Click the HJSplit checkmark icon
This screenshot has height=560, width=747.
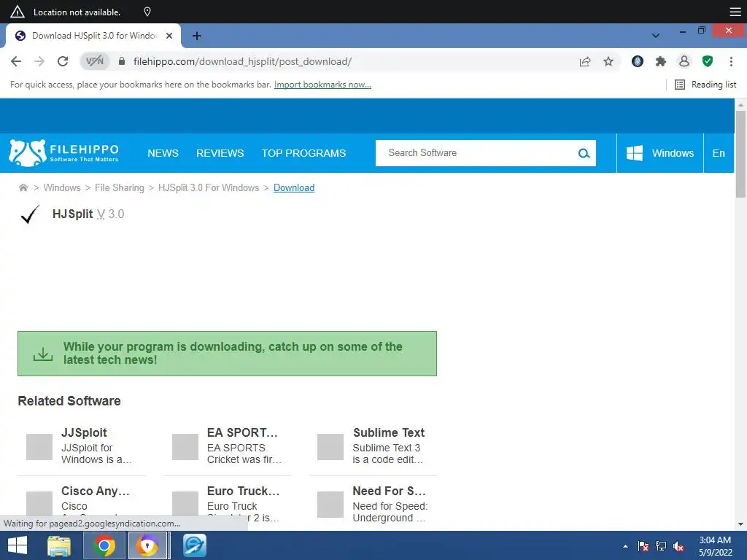pos(30,214)
